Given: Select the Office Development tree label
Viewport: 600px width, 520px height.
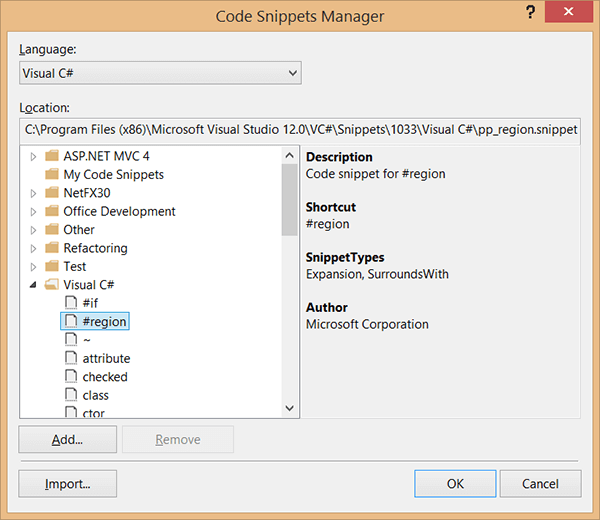Looking at the screenshot, I should tap(119, 211).
